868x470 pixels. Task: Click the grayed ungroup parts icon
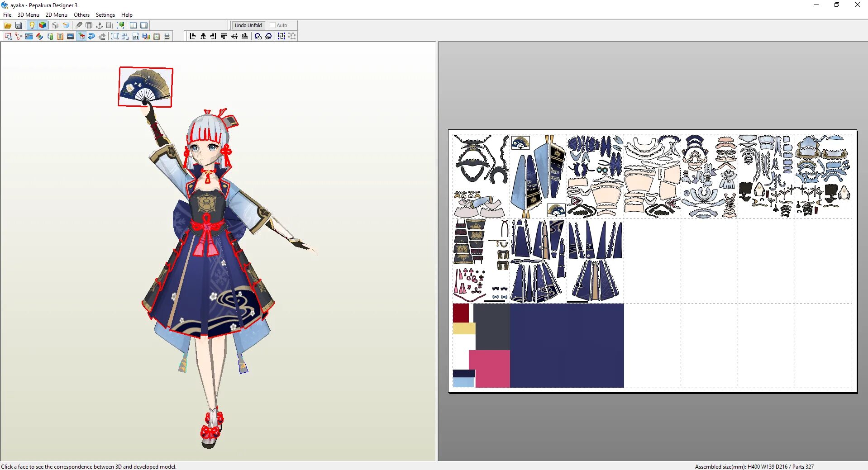[292, 36]
